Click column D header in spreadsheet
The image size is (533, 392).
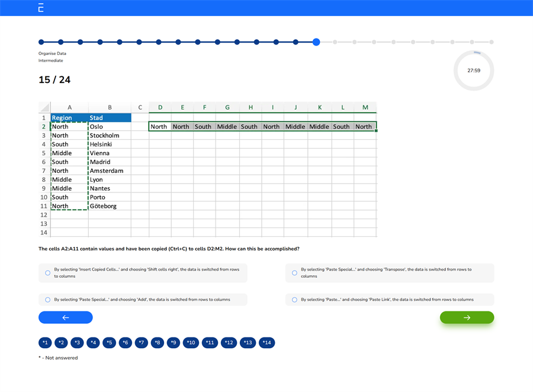point(160,107)
